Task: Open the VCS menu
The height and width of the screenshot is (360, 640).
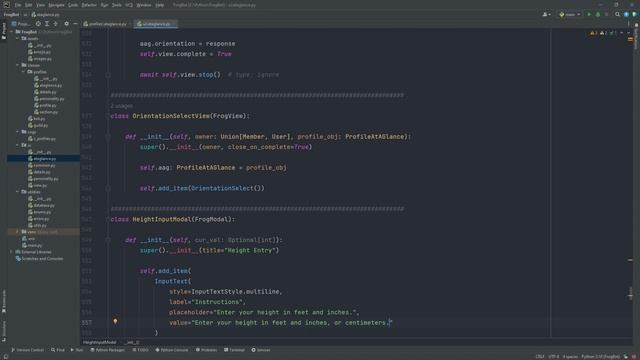Action: [x=129, y=5]
